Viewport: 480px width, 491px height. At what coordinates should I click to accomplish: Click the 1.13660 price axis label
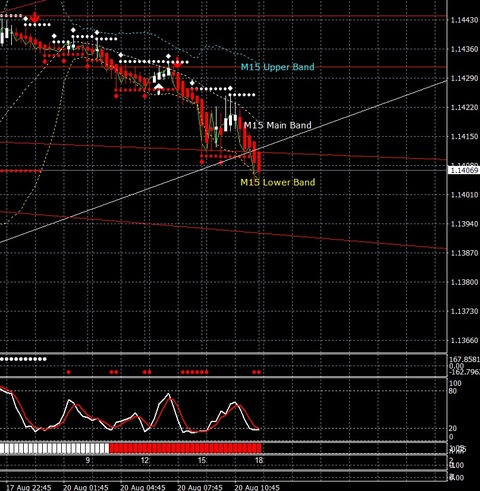pyautogui.click(x=464, y=340)
